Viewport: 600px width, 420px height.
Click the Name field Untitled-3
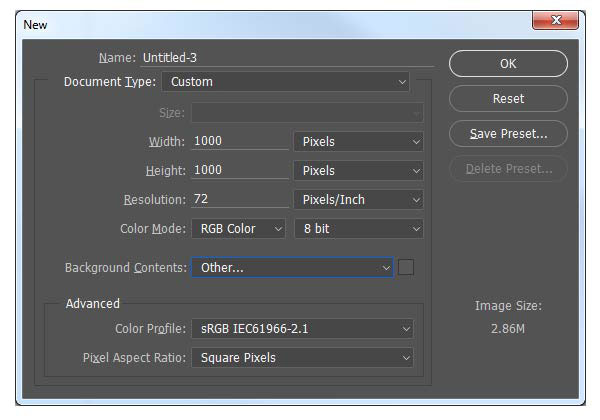pyautogui.click(x=287, y=58)
